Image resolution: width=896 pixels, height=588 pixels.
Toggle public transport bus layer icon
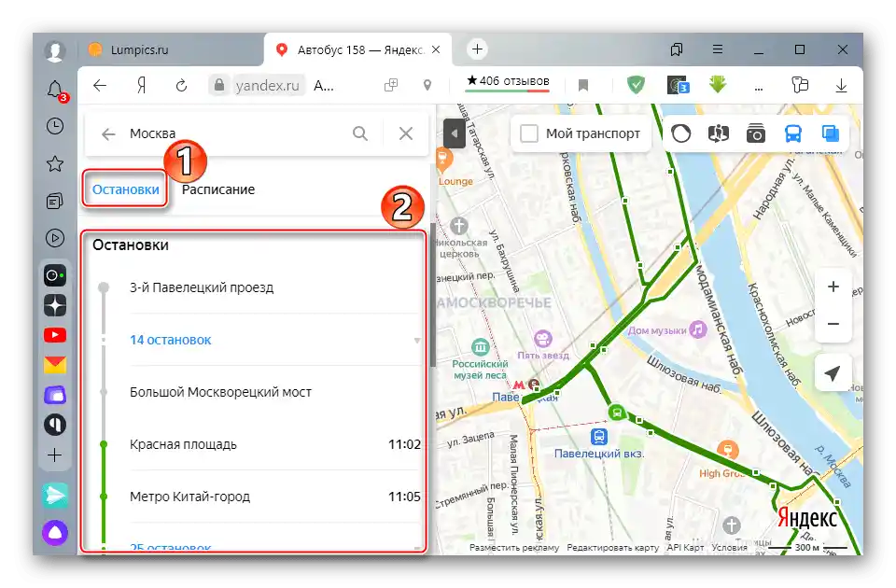coord(793,133)
